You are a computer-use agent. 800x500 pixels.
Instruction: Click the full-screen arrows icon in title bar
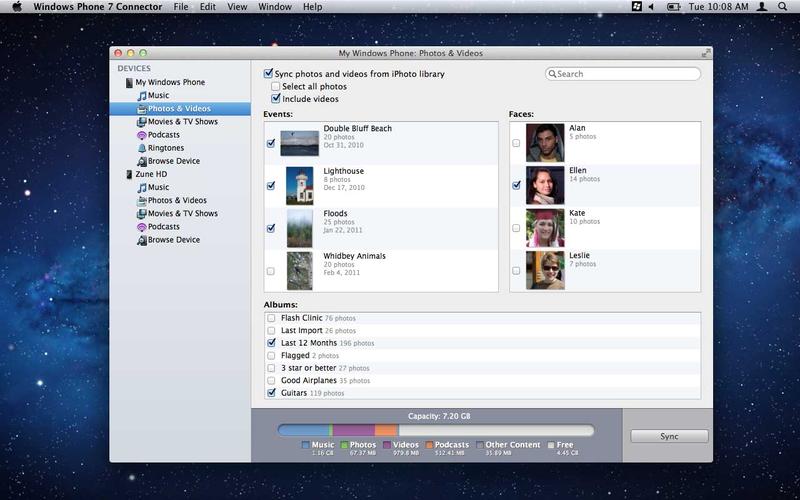[x=706, y=53]
